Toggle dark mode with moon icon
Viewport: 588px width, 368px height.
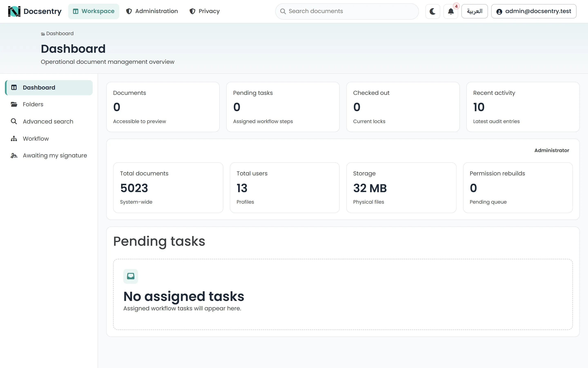point(432,11)
